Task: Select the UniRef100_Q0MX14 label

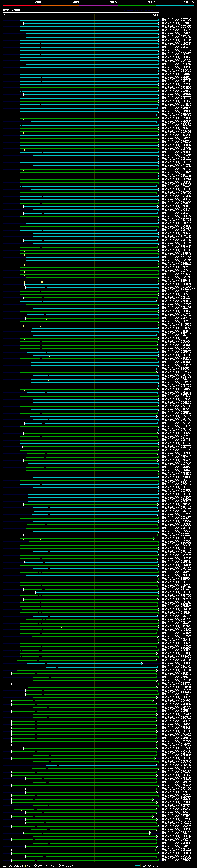Action: pyautogui.click(x=177, y=47)
